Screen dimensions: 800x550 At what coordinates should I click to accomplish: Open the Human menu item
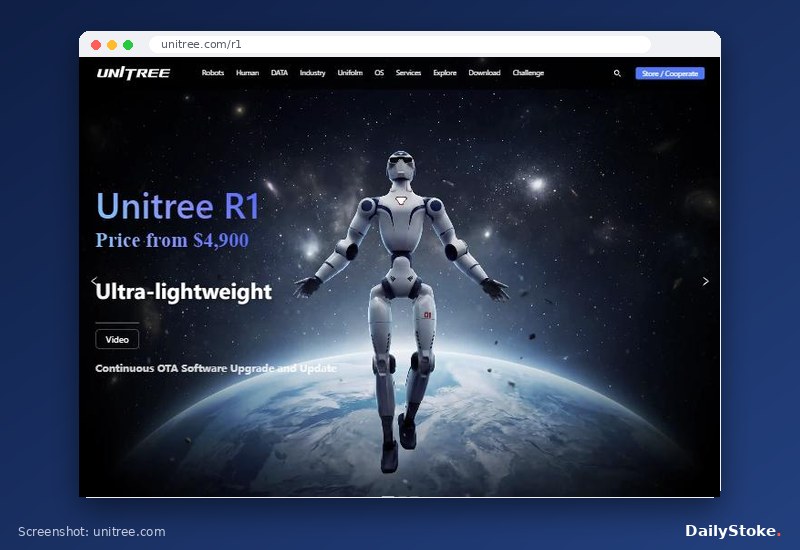[x=247, y=73]
